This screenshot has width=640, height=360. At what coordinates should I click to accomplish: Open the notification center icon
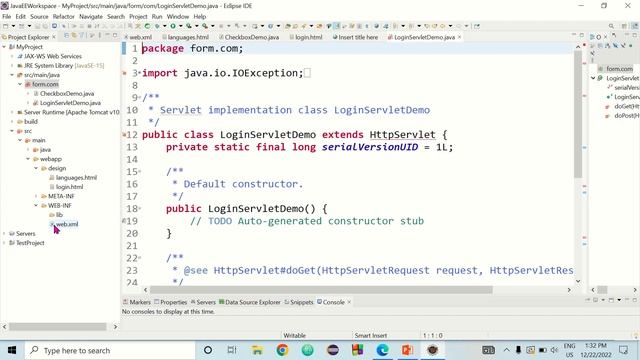[623, 350]
